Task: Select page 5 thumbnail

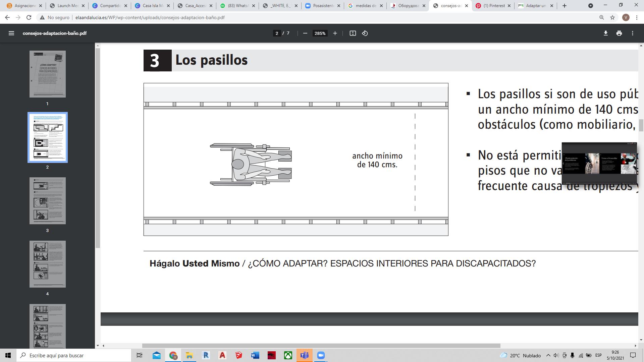Action: pyautogui.click(x=48, y=326)
